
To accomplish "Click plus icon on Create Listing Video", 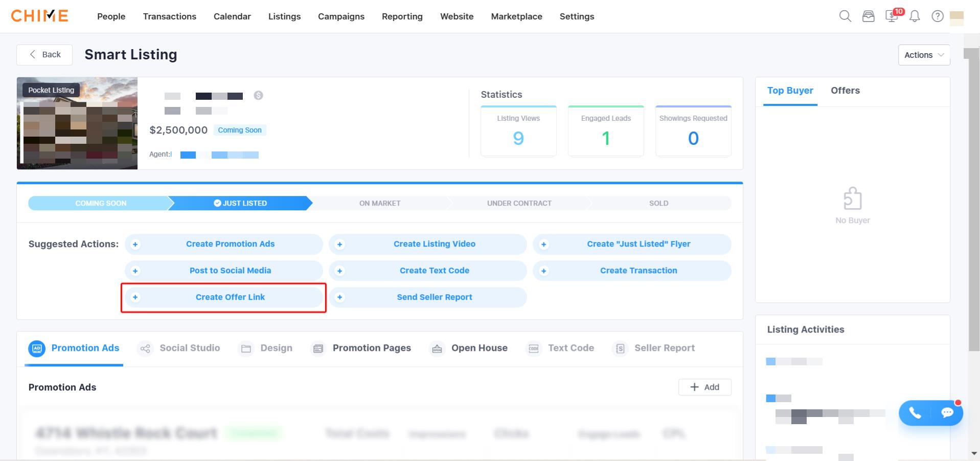I will coord(339,245).
